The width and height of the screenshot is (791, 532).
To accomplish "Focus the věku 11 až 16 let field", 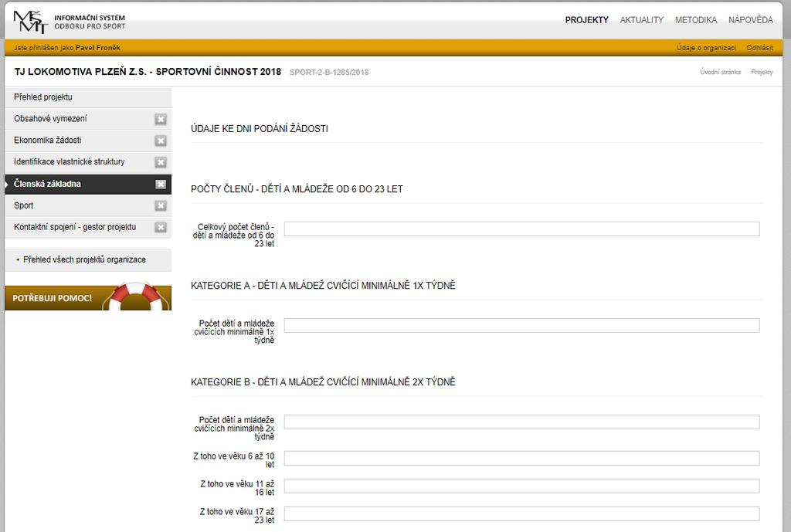I will pyautogui.click(x=521, y=486).
